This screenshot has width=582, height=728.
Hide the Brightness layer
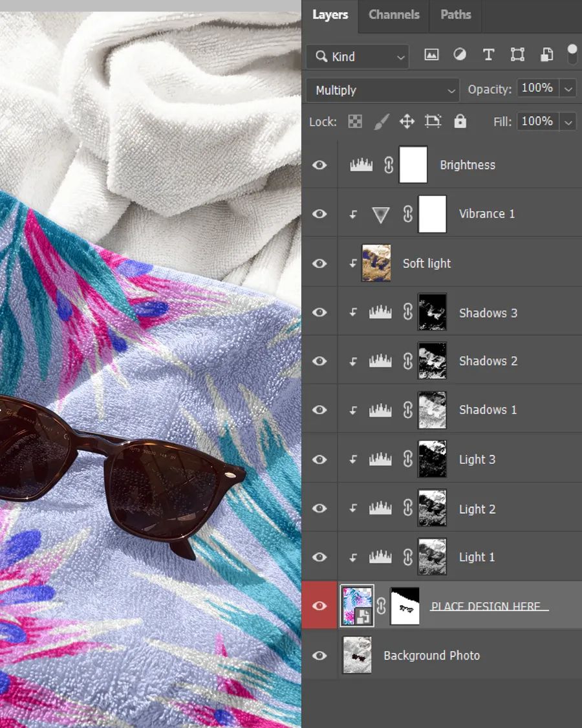click(x=319, y=165)
